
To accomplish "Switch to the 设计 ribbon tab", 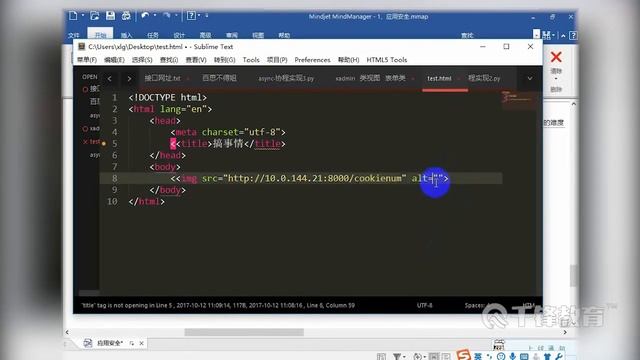I will coord(179,35).
